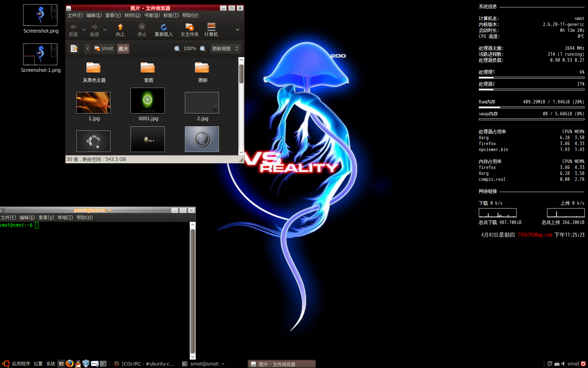Open the 系统 panel menu
Screen dimensions: 588x368
pyautogui.click(x=51, y=364)
